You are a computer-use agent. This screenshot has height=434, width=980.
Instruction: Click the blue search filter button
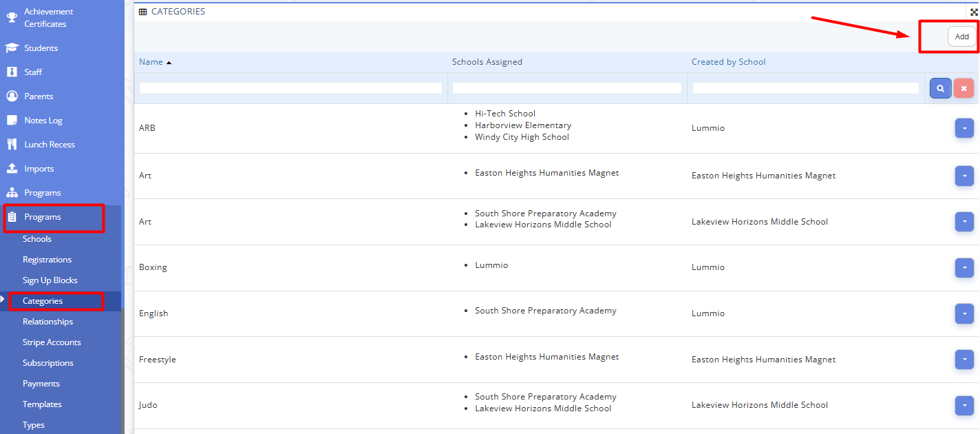pos(940,88)
